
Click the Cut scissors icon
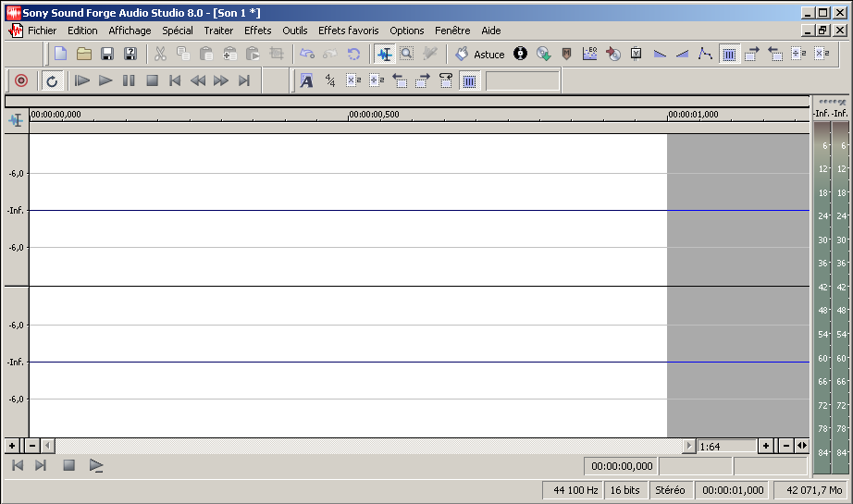click(x=160, y=55)
